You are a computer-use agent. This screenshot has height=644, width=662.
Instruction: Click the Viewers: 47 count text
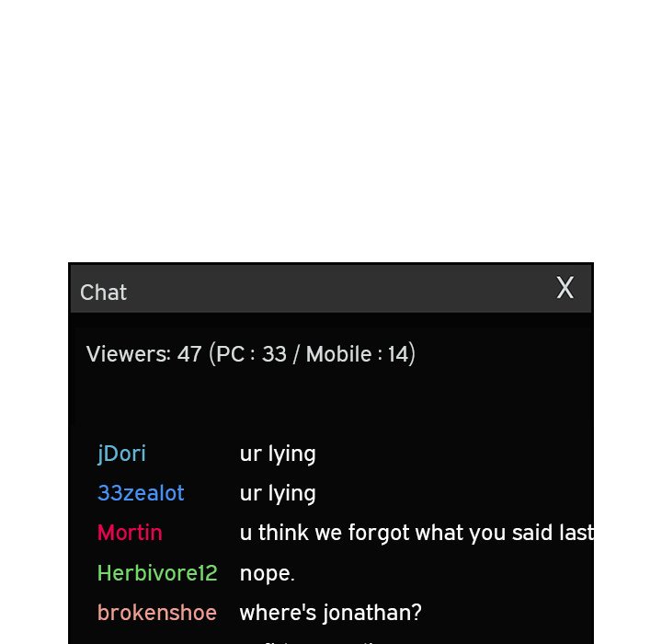pyautogui.click(x=143, y=353)
